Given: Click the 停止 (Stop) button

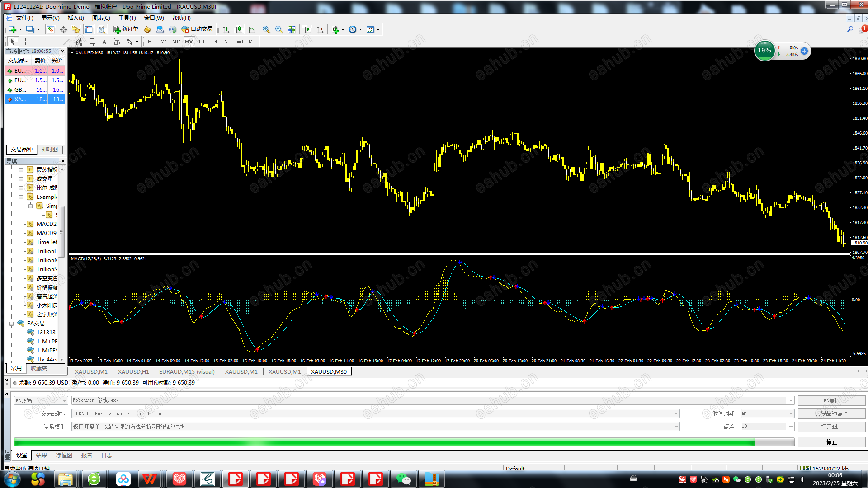Looking at the screenshot, I should (x=831, y=442).
